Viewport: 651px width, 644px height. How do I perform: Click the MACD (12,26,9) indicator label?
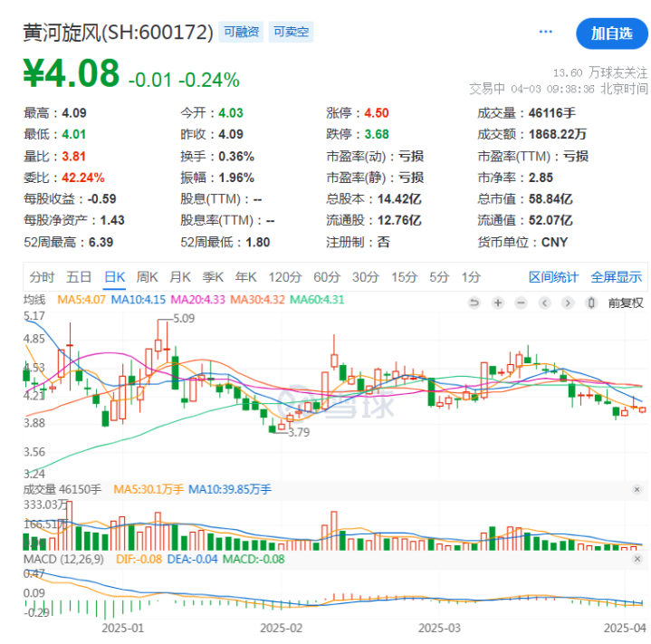tap(63, 559)
